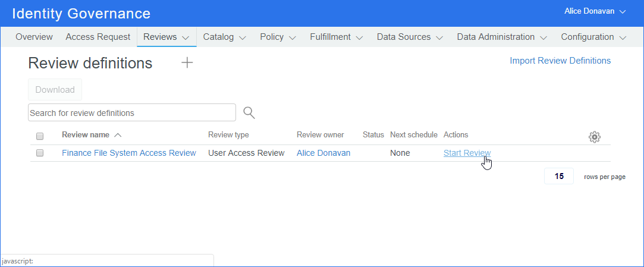Click the rows per page field

pyautogui.click(x=558, y=176)
